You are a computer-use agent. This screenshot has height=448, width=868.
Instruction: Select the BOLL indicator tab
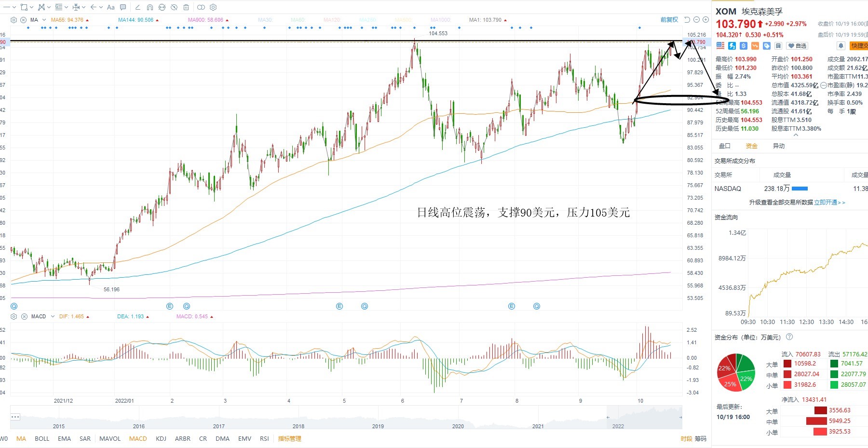tap(42, 438)
